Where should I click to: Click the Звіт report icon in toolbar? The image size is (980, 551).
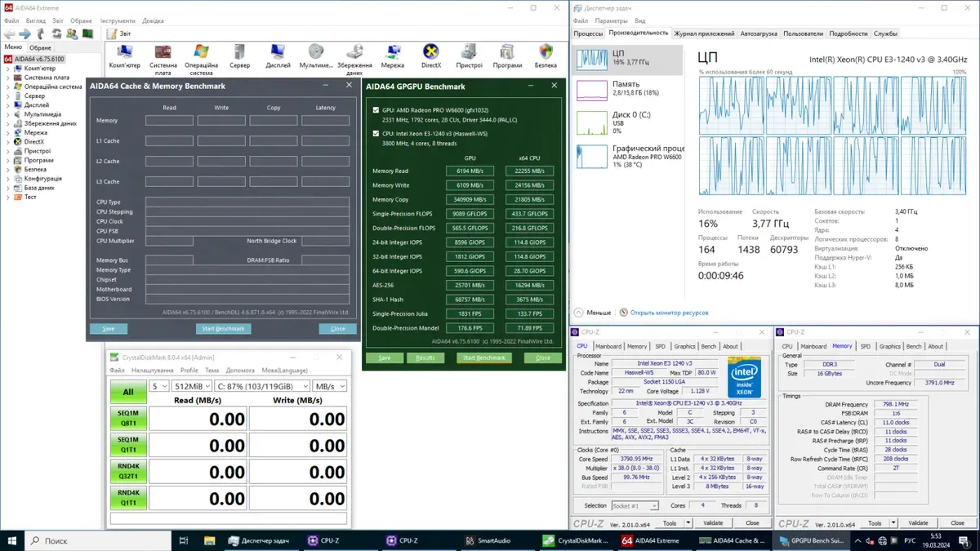112,34
